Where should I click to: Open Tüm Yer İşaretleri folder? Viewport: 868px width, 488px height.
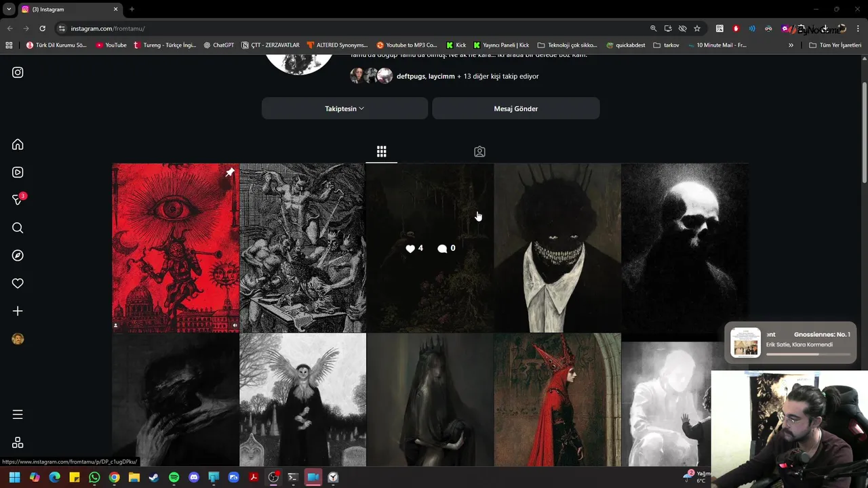pyautogui.click(x=835, y=45)
